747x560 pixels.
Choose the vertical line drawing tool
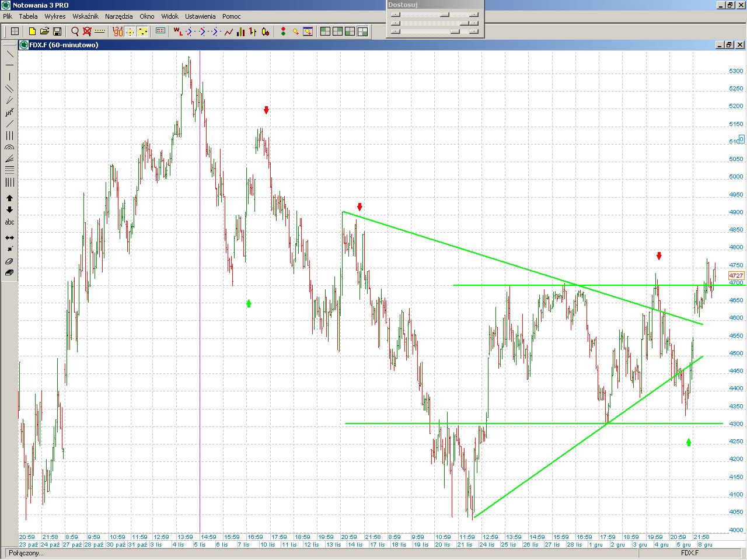click(9, 77)
